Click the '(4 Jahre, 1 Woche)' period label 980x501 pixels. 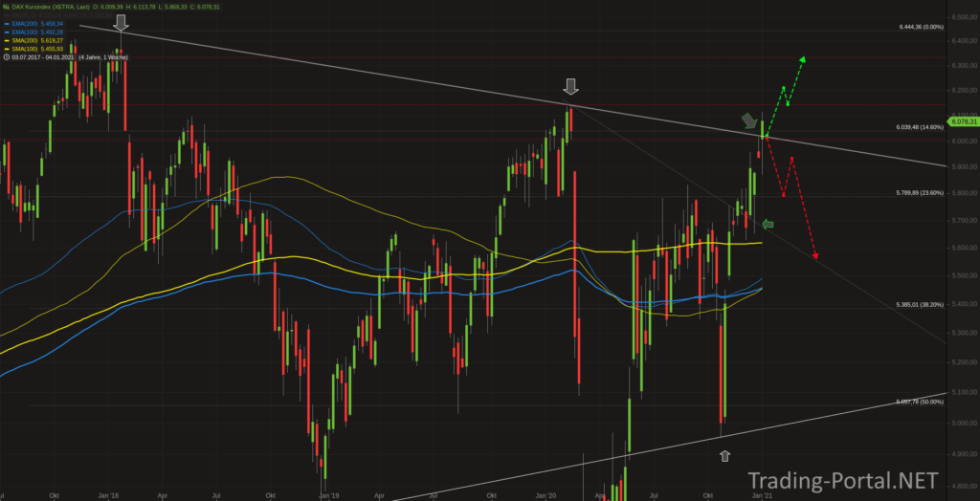click(x=103, y=56)
